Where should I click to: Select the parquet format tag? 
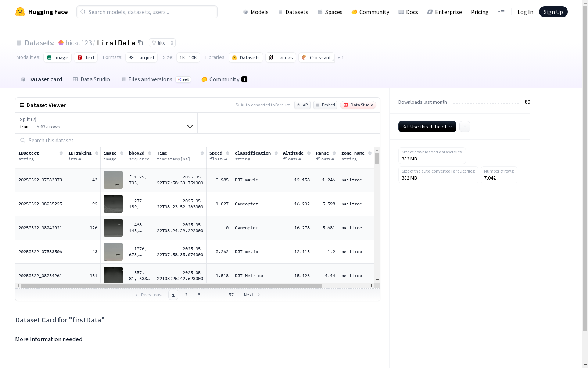[x=141, y=57]
